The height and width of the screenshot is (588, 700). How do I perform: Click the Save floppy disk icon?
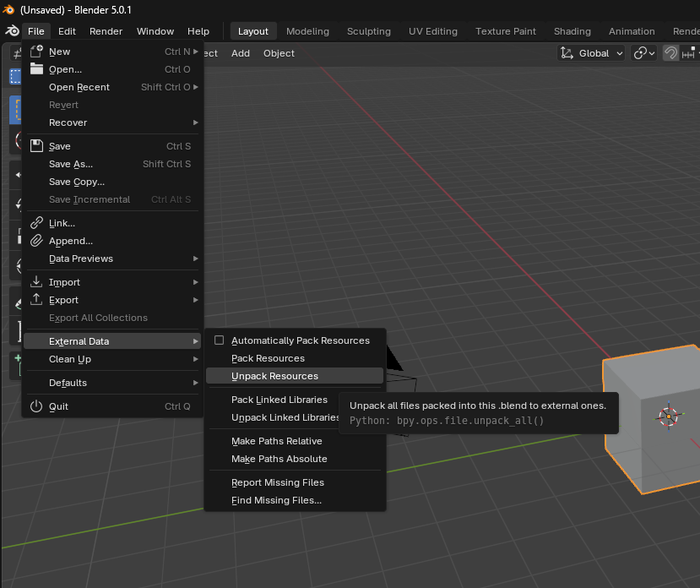[36, 146]
